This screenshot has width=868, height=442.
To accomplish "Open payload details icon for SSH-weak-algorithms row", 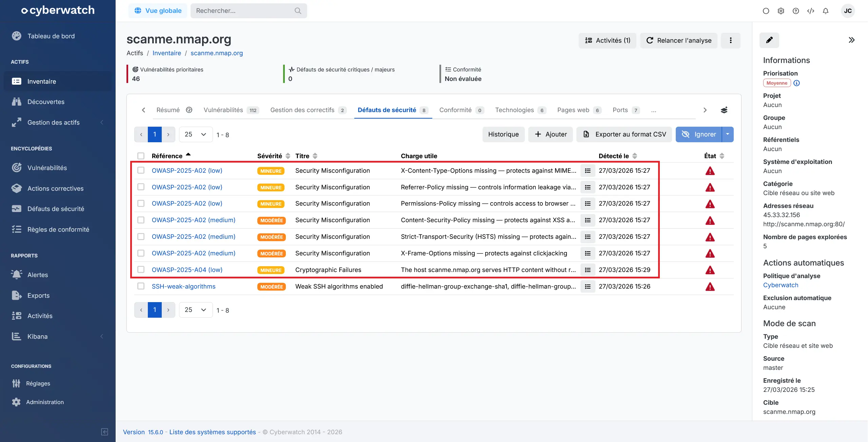I will coord(588,287).
